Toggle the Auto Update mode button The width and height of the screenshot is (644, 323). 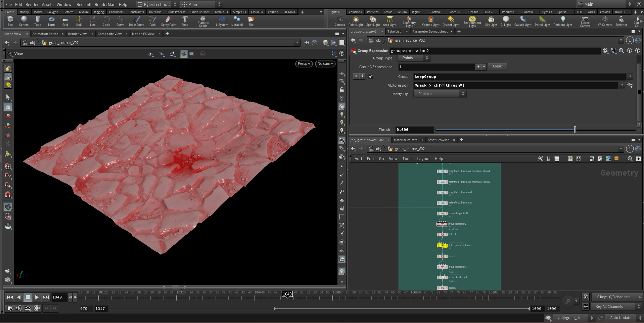click(620, 318)
